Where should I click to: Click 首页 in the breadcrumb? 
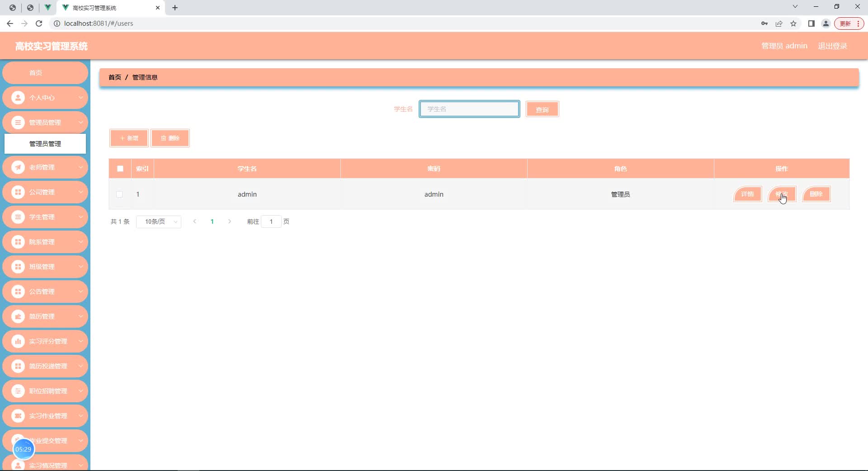[115, 77]
